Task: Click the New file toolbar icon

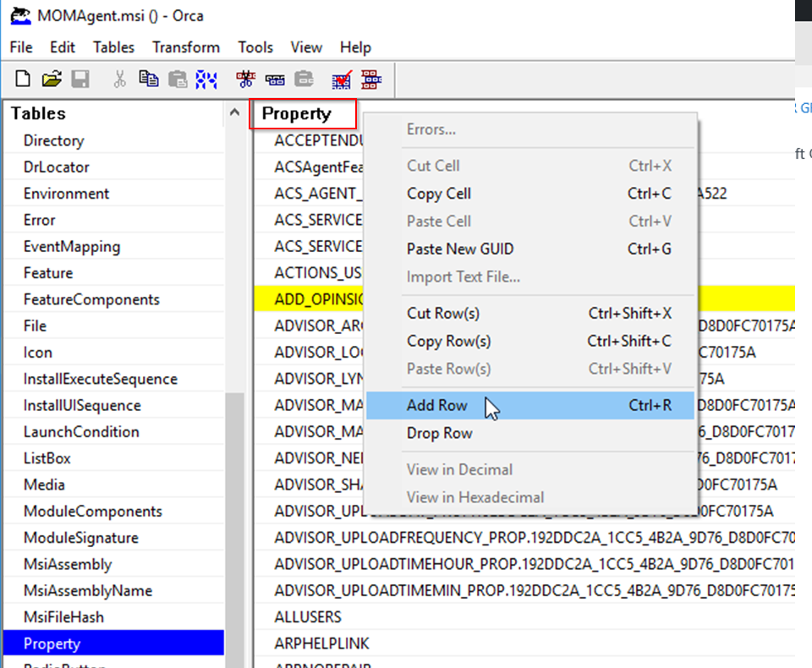Action: click(24, 79)
